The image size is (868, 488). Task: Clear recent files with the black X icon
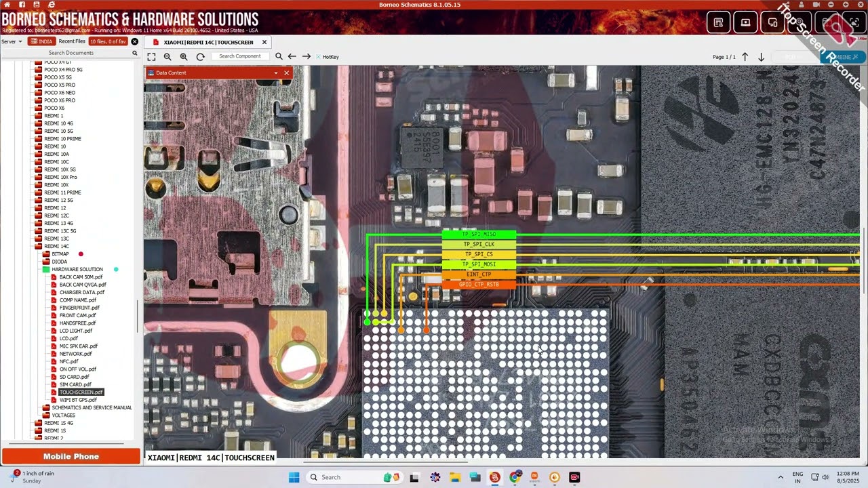coord(134,41)
